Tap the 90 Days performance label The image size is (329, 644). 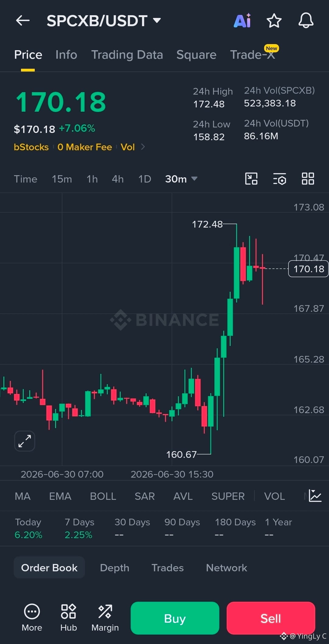tap(182, 522)
